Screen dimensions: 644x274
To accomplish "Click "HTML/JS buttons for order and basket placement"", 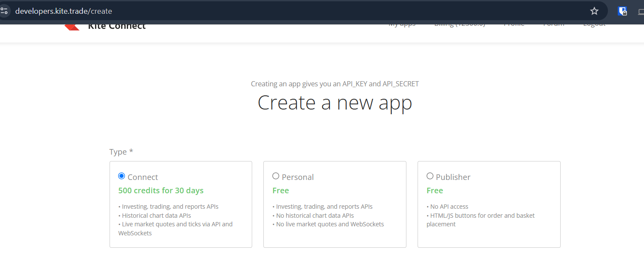I will pos(481,220).
